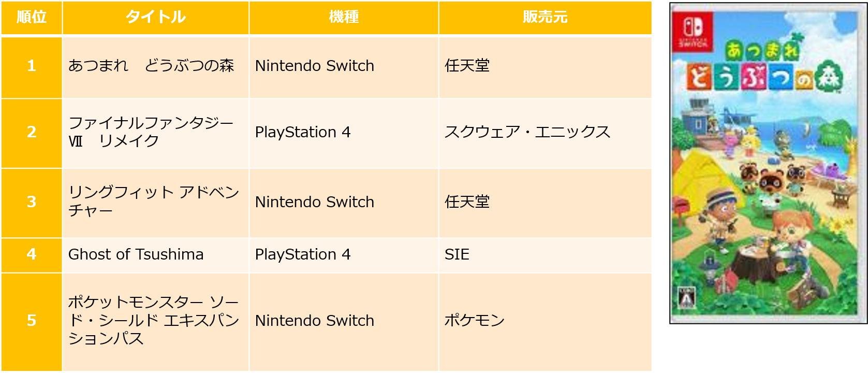The image size is (868, 373).
Task: Open the ポケットモンスター ソード・シールド title entry
Action: coord(153,320)
